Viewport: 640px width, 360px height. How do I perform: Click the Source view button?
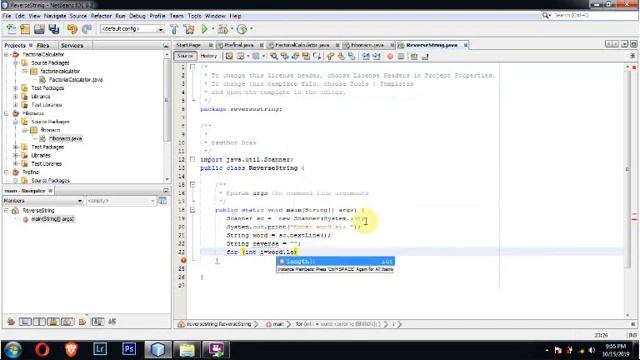[185, 56]
